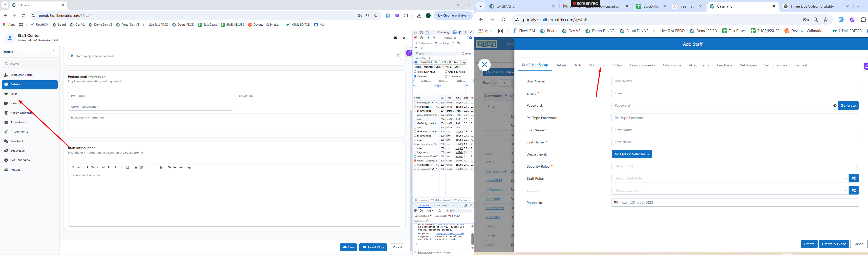
Task: Close the Staff Center panel with the X icon
Action: pos(404,38)
